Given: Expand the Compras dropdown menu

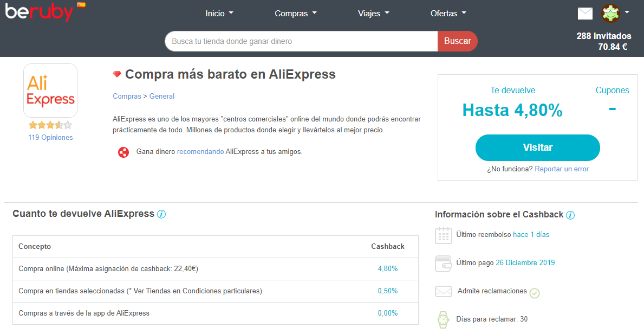Looking at the screenshot, I should 296,14.
